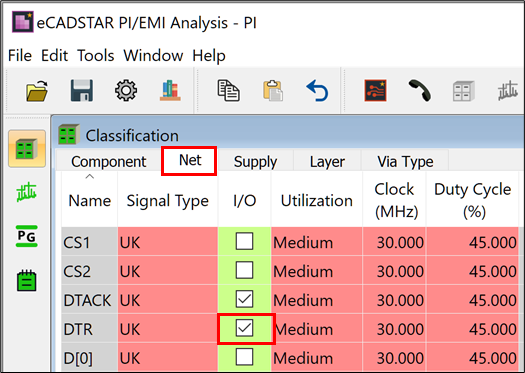Open the Help menu
The width and height of the screenshot is (525, 373).
pyautogui.click(x=209, y=55)
